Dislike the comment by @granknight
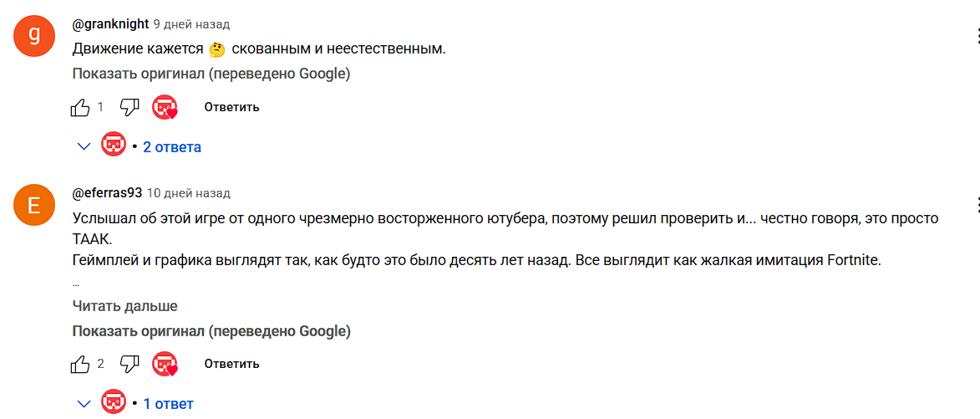 coord(129,108)
